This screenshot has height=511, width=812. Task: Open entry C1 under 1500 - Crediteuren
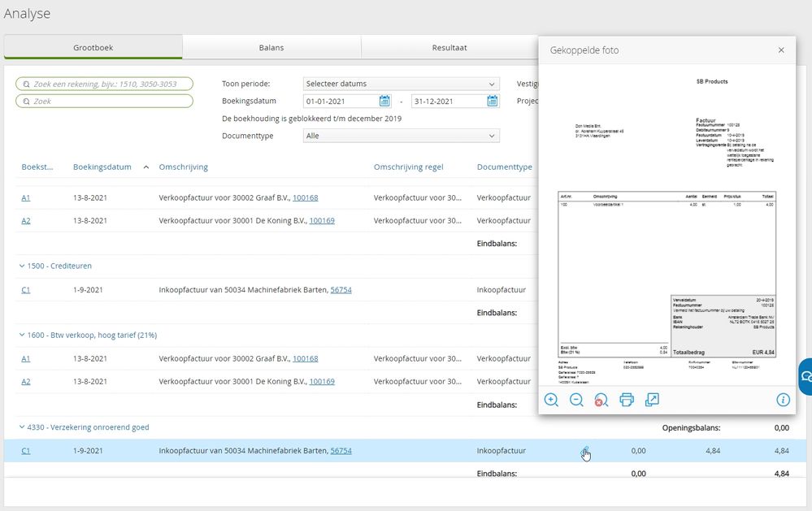[x=26, y=290]
